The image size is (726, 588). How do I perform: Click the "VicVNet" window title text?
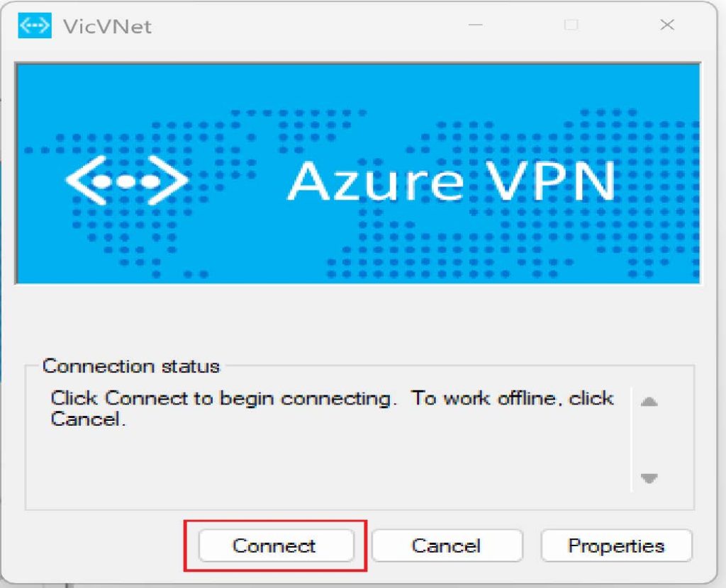(106, 27)
